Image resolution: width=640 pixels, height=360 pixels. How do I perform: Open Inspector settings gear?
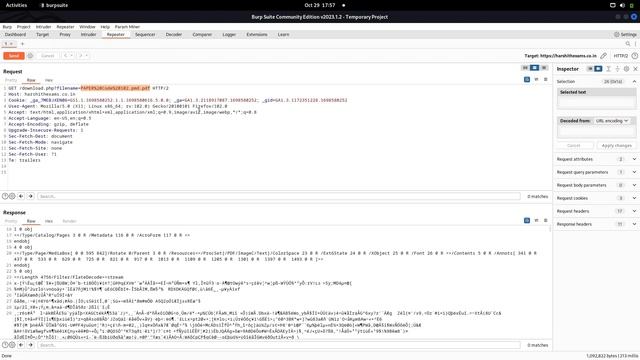tap(627, 69)
